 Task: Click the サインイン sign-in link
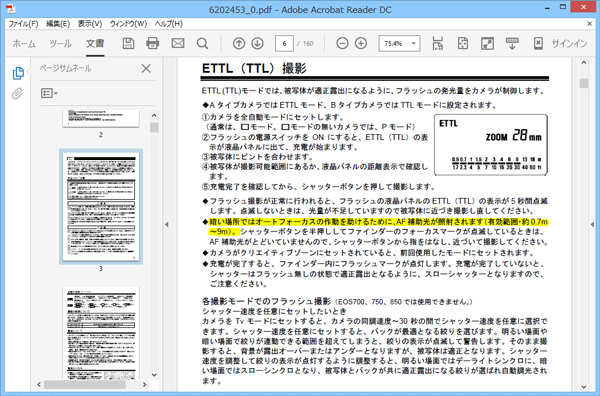[x=569, y=44]
